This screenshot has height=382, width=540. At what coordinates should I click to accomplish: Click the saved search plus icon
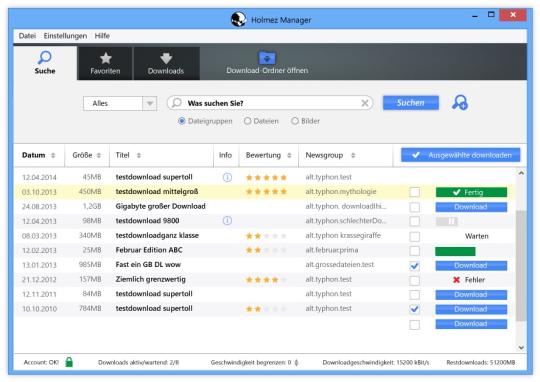[460, 103]
